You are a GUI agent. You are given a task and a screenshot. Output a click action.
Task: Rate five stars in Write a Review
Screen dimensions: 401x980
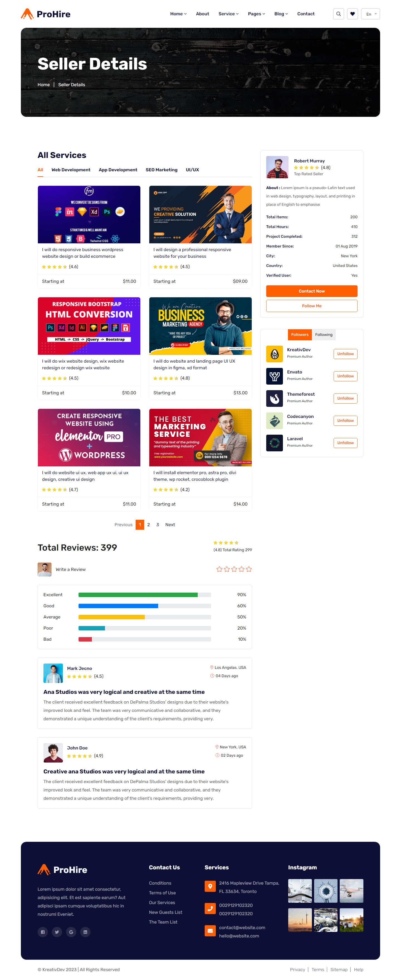point(249,569)
